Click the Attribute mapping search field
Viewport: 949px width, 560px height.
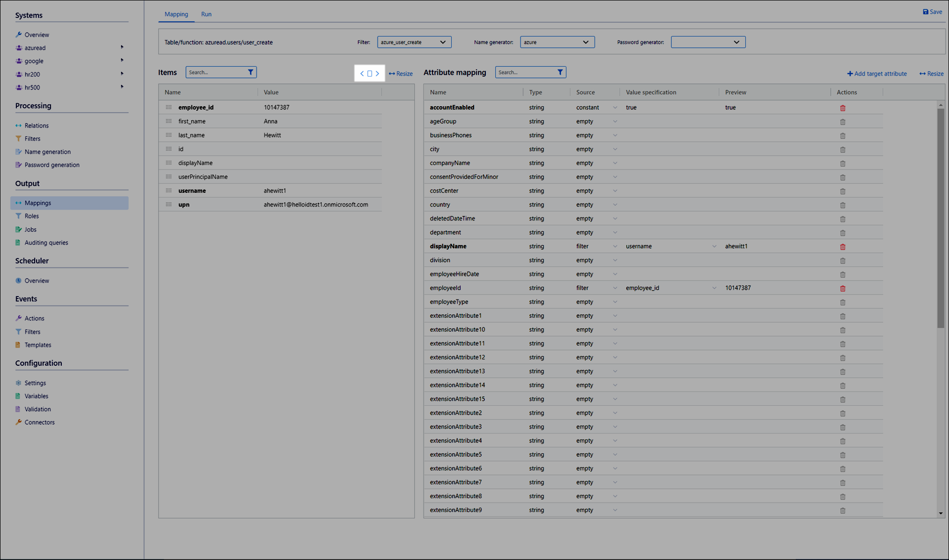click(x=525, y=72)
